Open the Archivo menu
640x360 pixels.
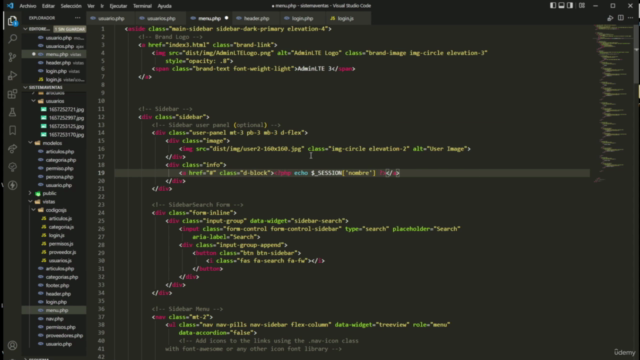pos(28,6)
